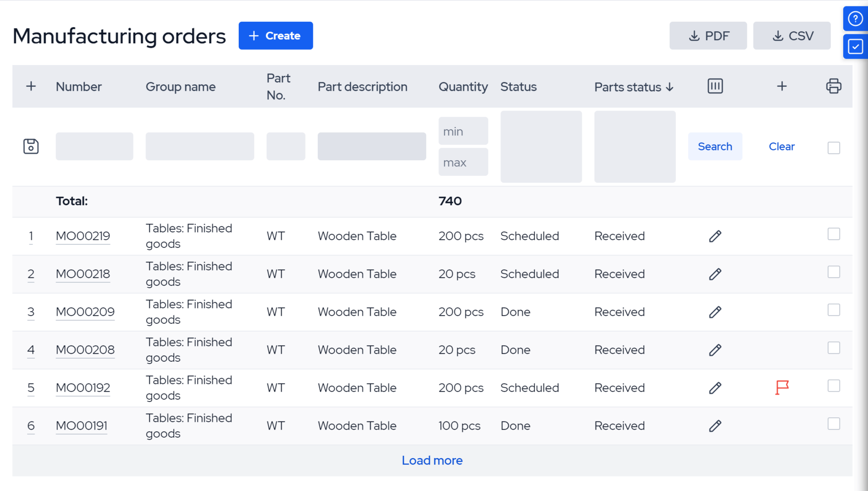Image resolution: width=868 pixels, height=491 pixels.
Task: Tick the checkbox for MO00208
Action: 834,348
